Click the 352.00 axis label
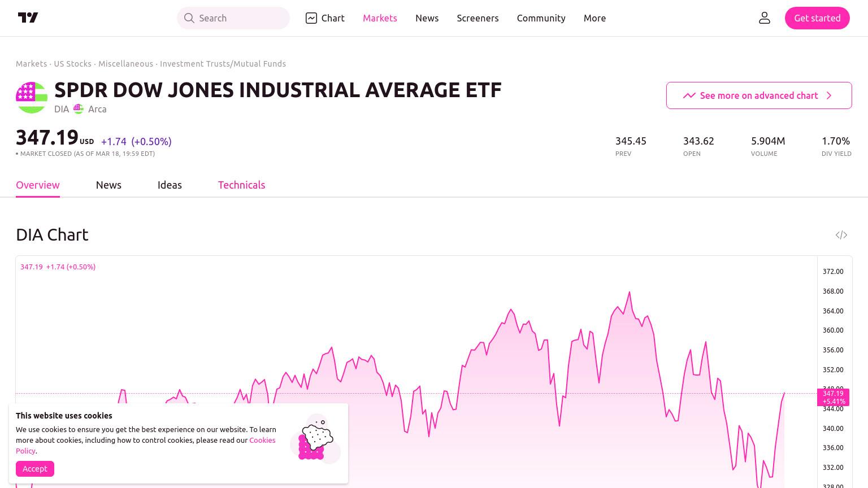 833,370
